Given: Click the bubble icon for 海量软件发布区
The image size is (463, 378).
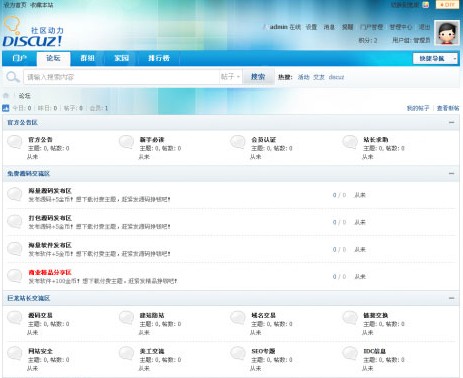Looking at the screenshot, I should pyautogui.click(x=15, y=249).
